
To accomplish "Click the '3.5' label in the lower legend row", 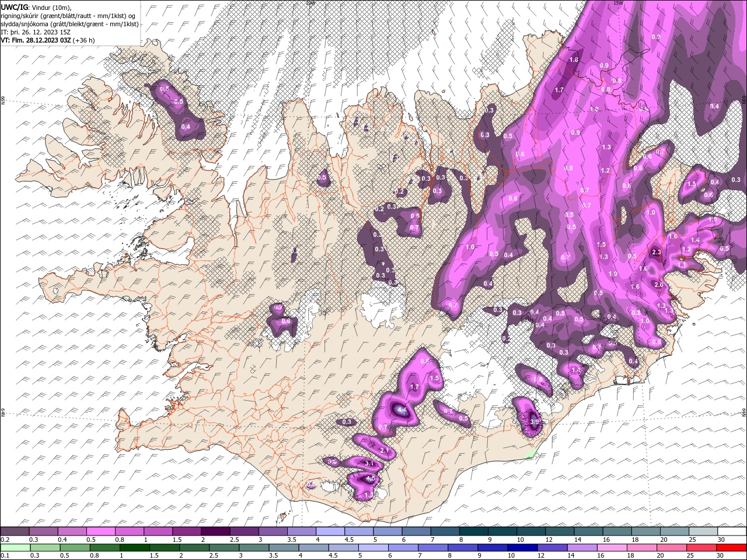I will 273,555.
